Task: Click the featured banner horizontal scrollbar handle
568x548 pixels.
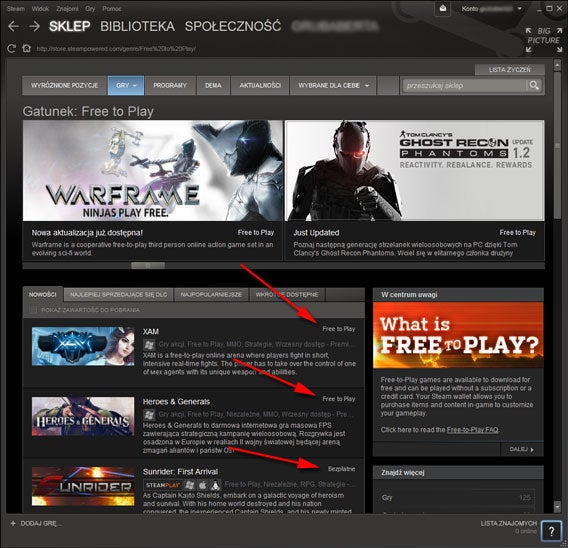Action: point(148,266)
